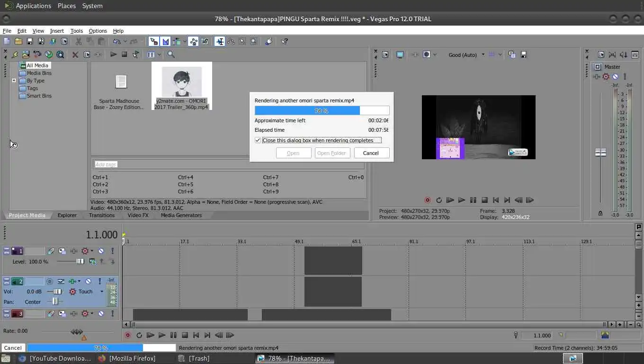
Task: Start media preview in Project Media toolbar
Action: 113,55
